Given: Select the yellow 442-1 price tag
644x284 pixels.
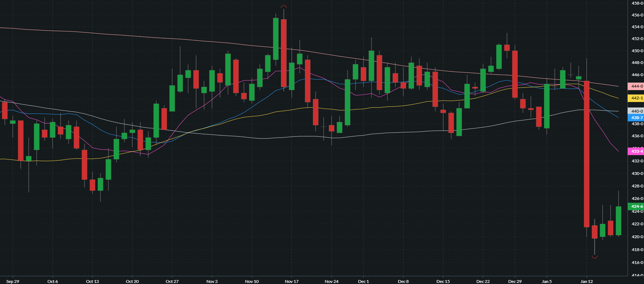Looking at the screenshot, I should [x=636, y=98].
